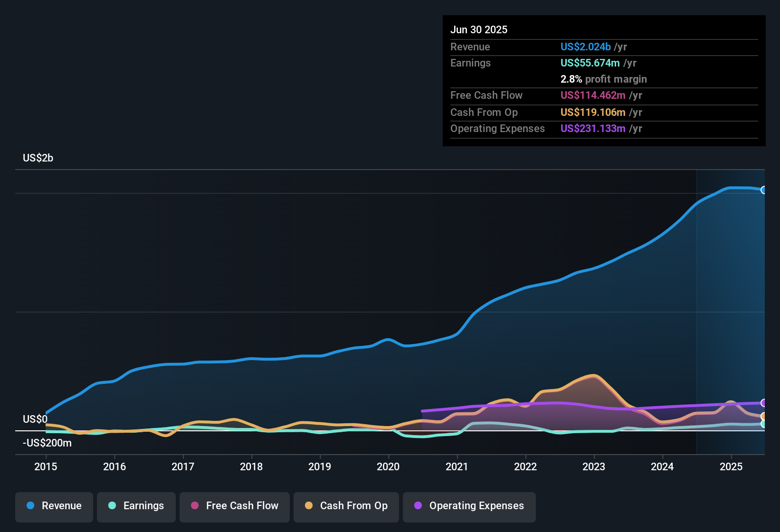This screenshot has width=780, height=532.
Task: Click the 2019 x-axis label
Action: click(320, 466)
